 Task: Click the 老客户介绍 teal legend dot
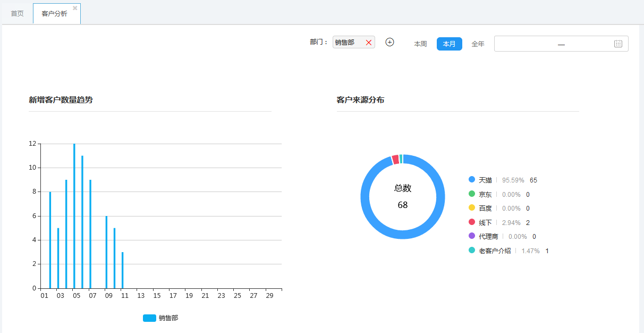[x=471, y=251]
